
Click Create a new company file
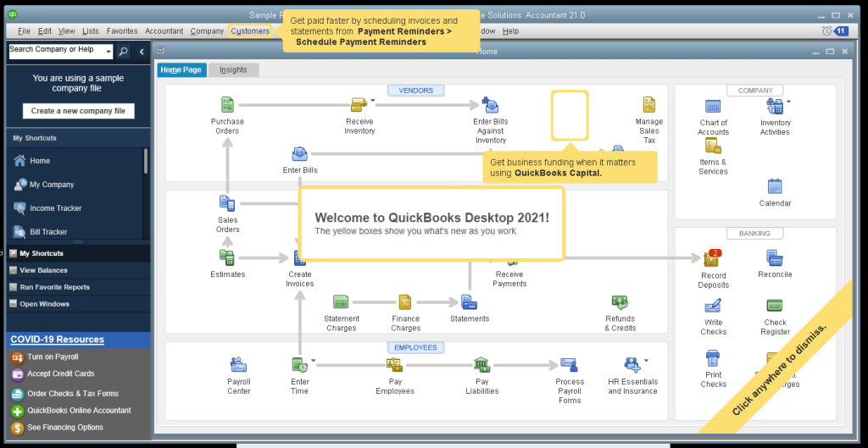tap(78, 111)
